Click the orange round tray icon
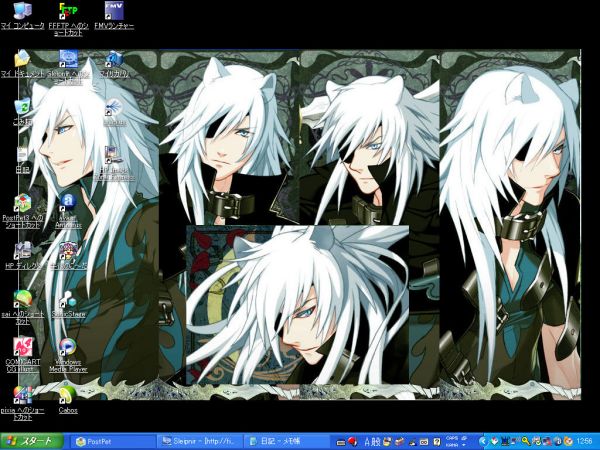 (x=568, y=442)
